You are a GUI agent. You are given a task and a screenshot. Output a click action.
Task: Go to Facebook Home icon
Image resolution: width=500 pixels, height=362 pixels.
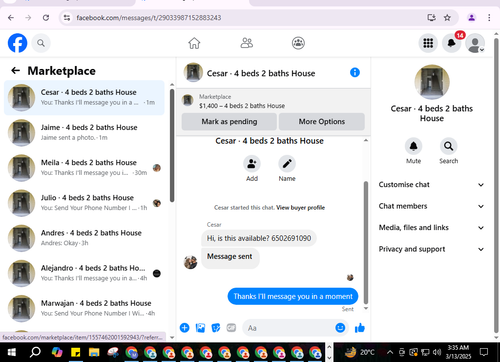[194, 43]
